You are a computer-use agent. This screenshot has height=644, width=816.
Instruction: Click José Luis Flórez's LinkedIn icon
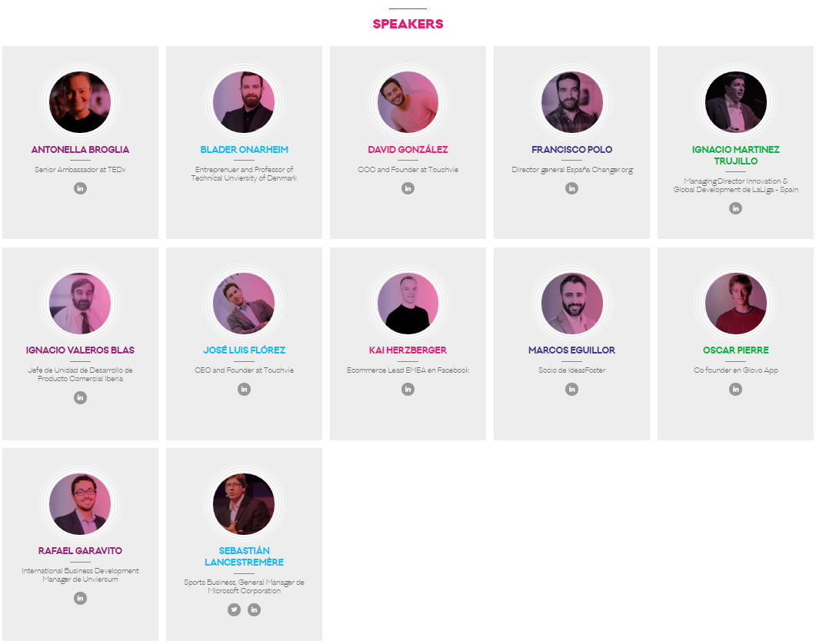click(x=244, y=389)
